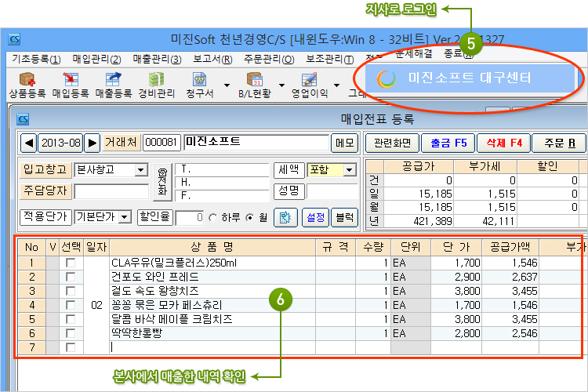588x392 pixels.
Task: Click the T. phone number field
Action: (x=222, y=169)
